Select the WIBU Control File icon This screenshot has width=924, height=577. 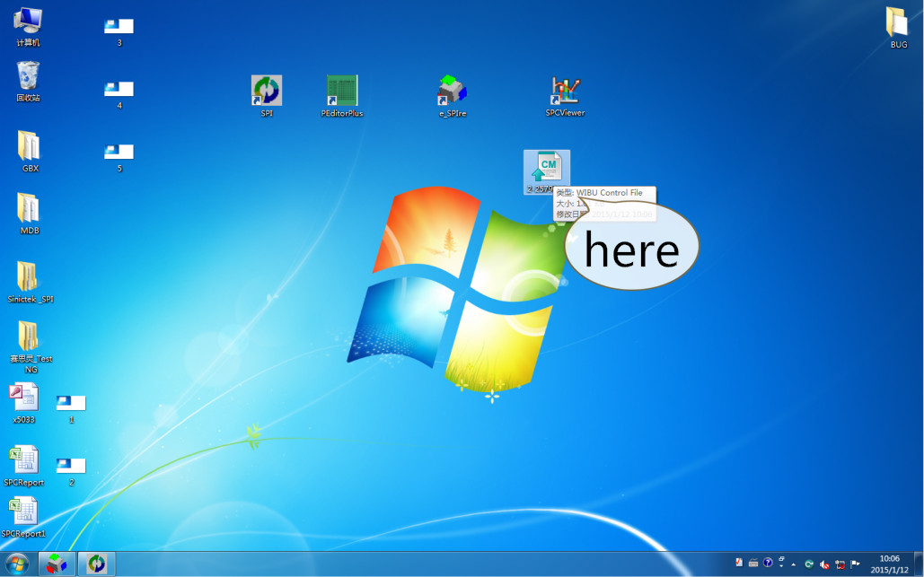coord(546,168)
